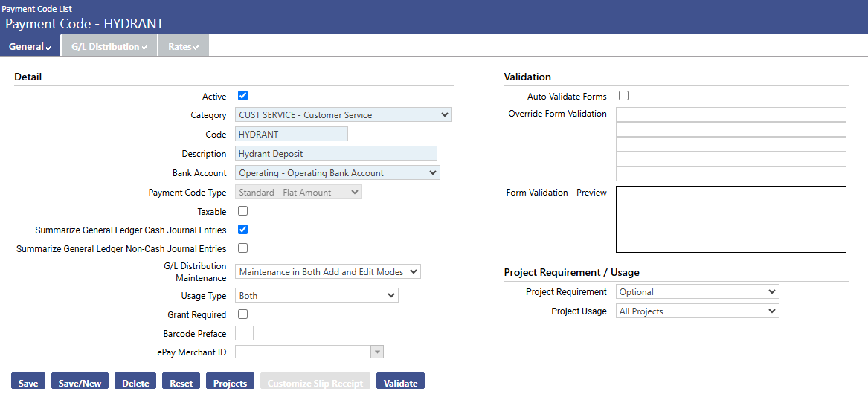Image resolution: width=868 pixels, height=394 pixels.
Task: Toggle Summarize General Ledger Cash Journal Entries
Action: (242, 229)
